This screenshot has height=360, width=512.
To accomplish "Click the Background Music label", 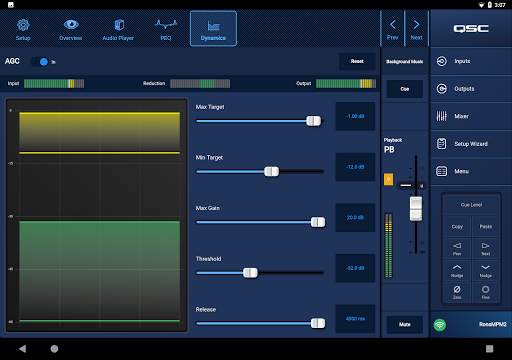I will (405, 62).
